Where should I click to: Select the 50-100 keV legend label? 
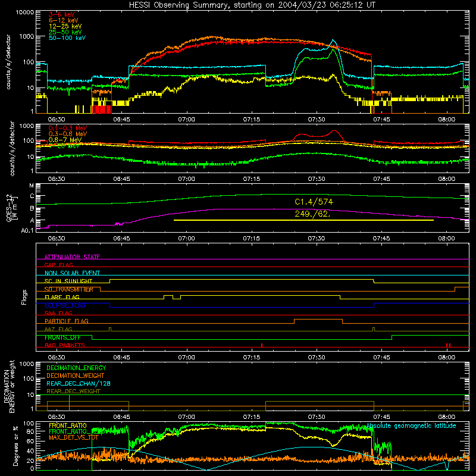(67, 38)
